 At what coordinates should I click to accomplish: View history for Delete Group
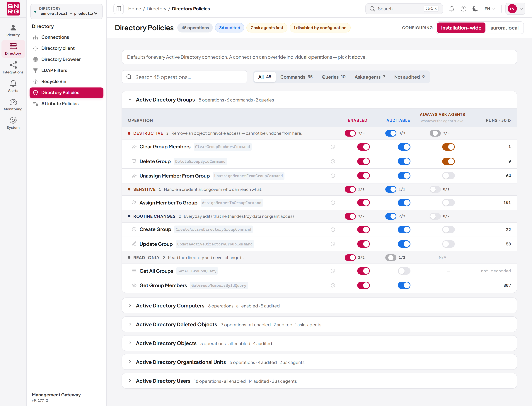point(333,161)
